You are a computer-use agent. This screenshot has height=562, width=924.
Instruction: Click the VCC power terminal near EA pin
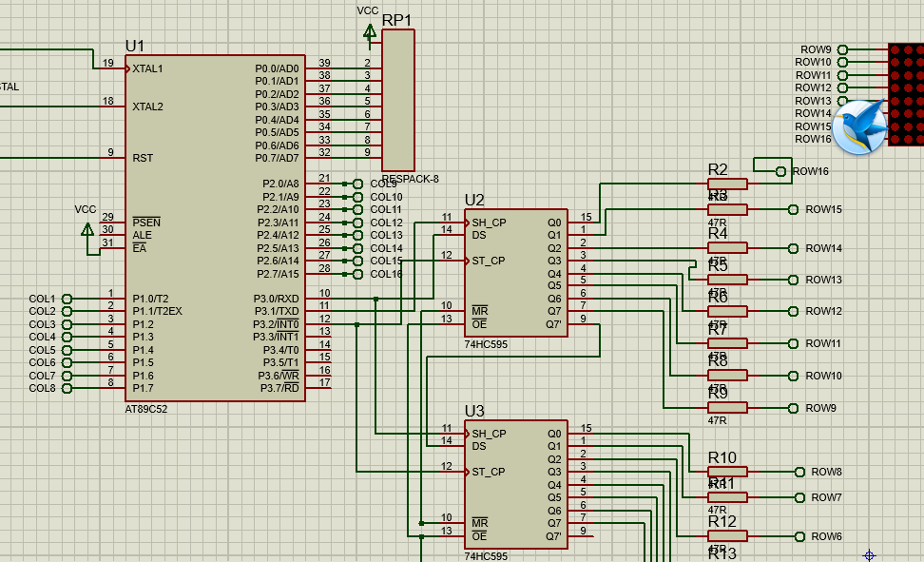point(87,230)
